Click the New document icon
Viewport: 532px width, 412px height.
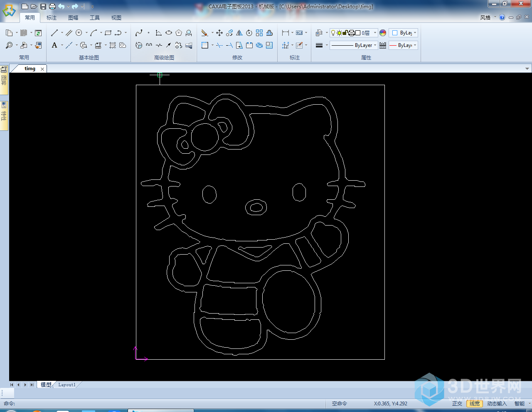[x=25, y=6]
